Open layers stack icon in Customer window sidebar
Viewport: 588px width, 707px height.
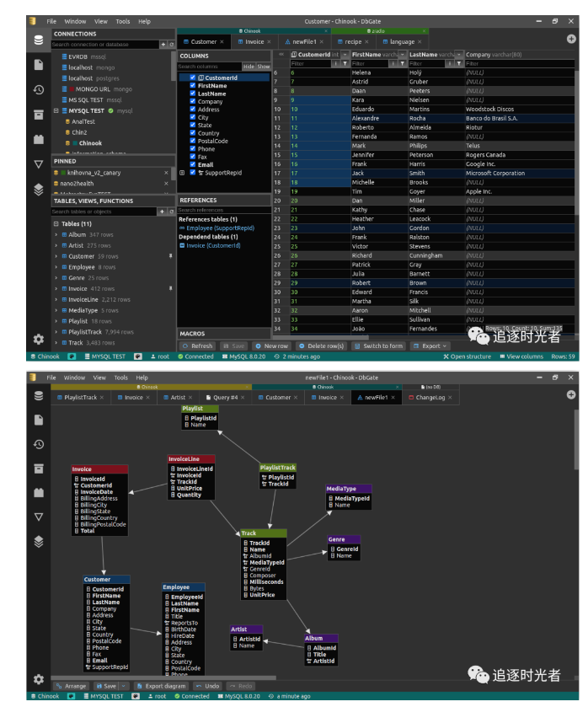(39, 190)
